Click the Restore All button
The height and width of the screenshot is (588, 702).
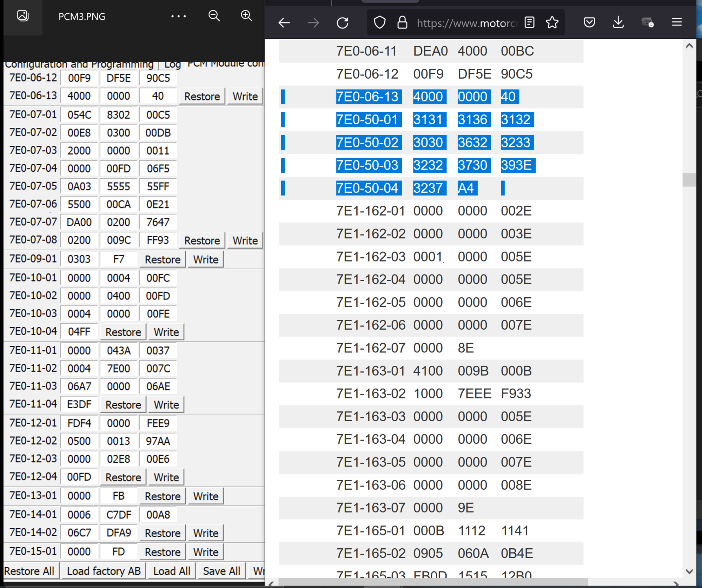[x=30, y=570]
